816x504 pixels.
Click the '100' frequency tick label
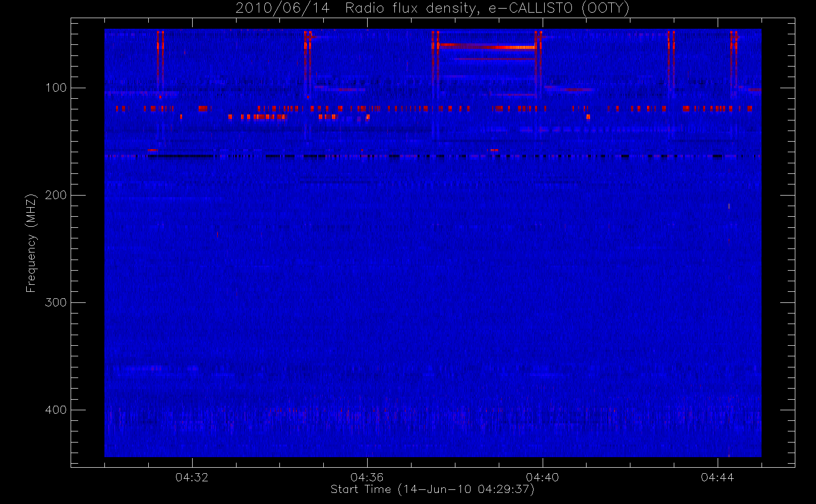[56, 88]
